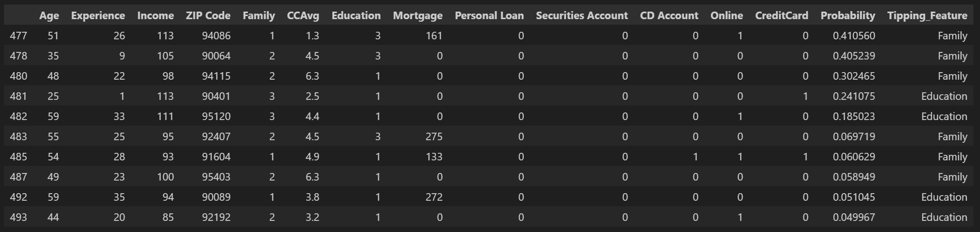The height and width of the screenshot is (232, 980).
Task: Select the Probability value 0.410560
Action: tap(853, 36)
